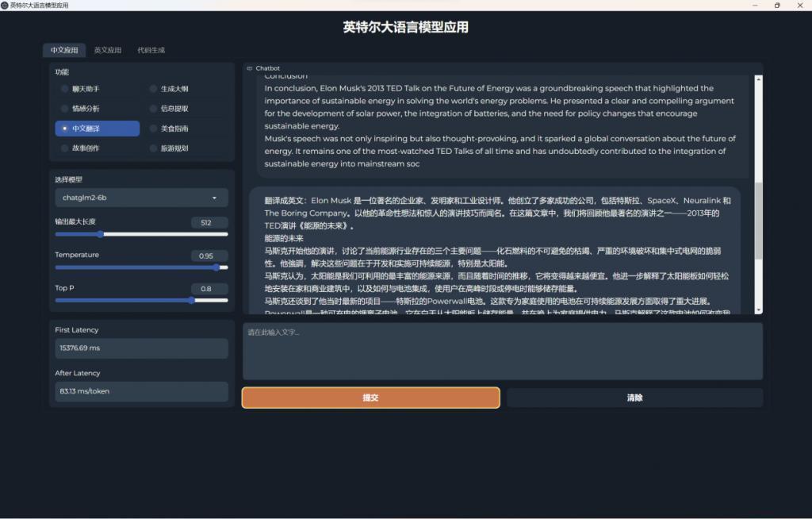This screenshot has width=812, height=519.
Task: Select the 聊天助手 chat assistant option
Action: pos(87,88)
